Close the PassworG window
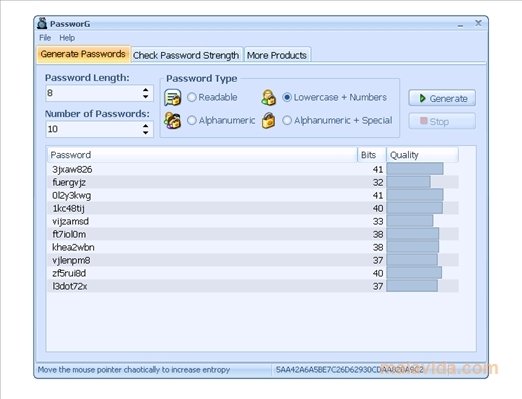The height and width of the screenshot is (399, 522). pos(478,23)
